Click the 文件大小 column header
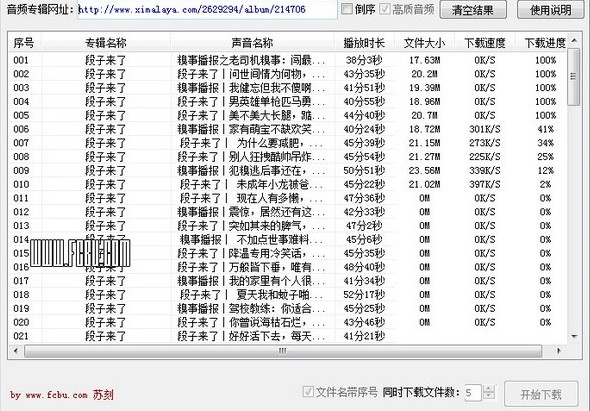 [424, 43]
